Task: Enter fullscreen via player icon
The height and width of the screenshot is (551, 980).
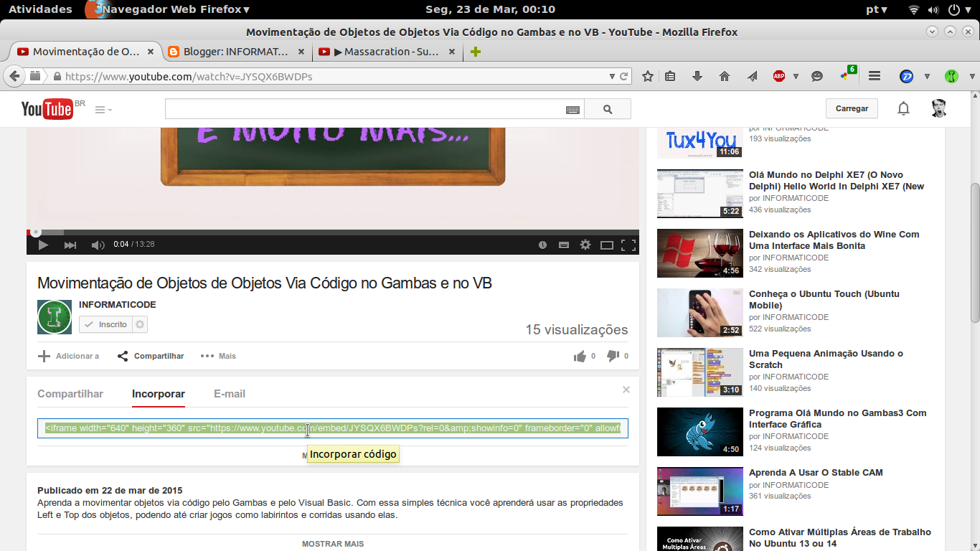Action: [628, 245]
